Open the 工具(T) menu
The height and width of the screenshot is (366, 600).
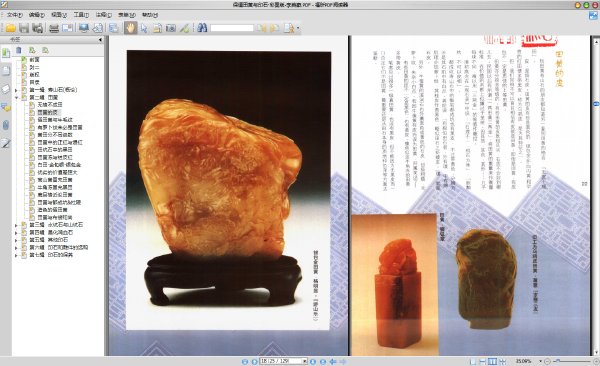pos(81,15)
